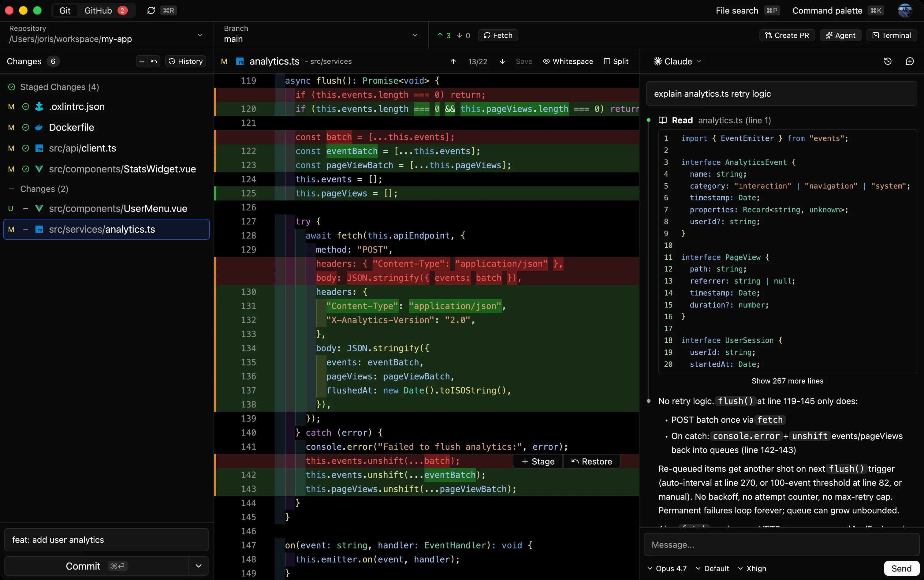Stage analytics.ts via its dash icon
The image size is (924, 580).
(x=25, y=229)
